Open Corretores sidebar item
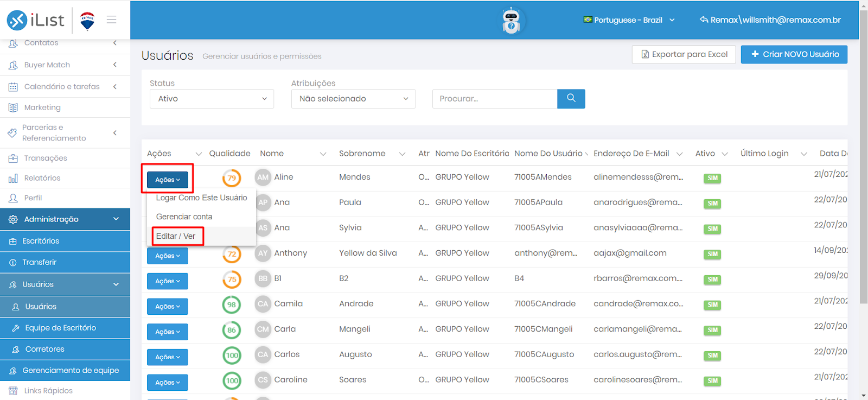Viewport: 868px width, 400px height. tap(65, 349)
